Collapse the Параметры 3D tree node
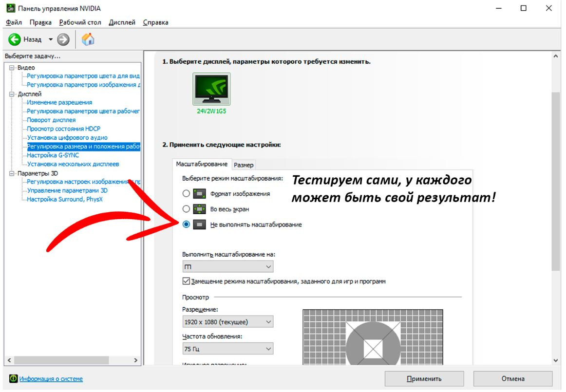This screenshot has width=566, height=392. 12,173
